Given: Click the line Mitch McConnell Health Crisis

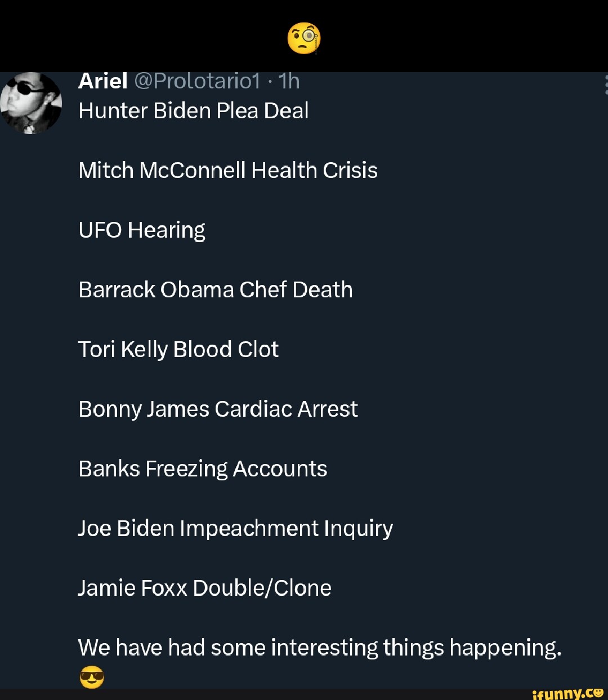Looking at the screenshot, I should [x=228, y=170].
